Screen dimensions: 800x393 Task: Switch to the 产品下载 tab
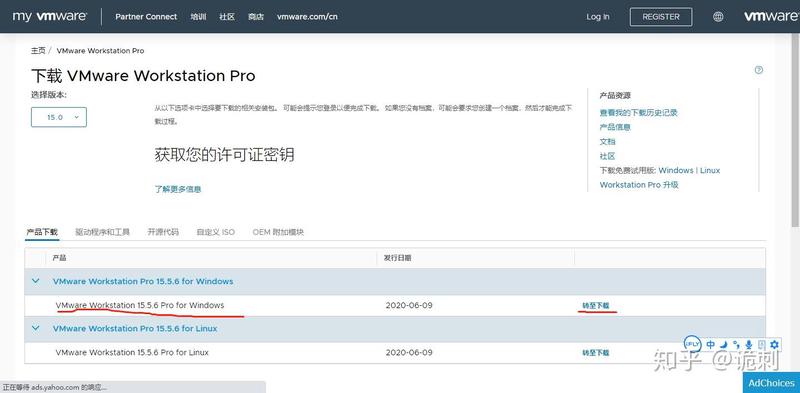[42, 232]
